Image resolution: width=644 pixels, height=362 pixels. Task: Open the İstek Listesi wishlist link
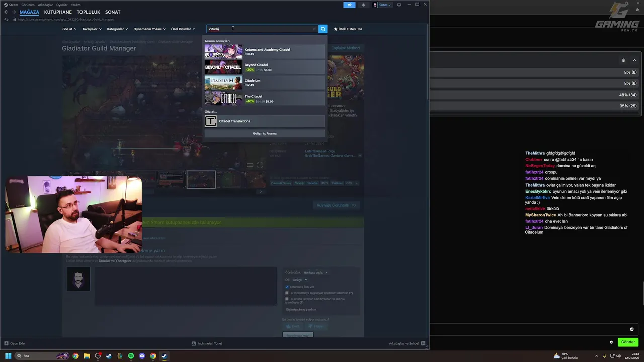[348, 29]
